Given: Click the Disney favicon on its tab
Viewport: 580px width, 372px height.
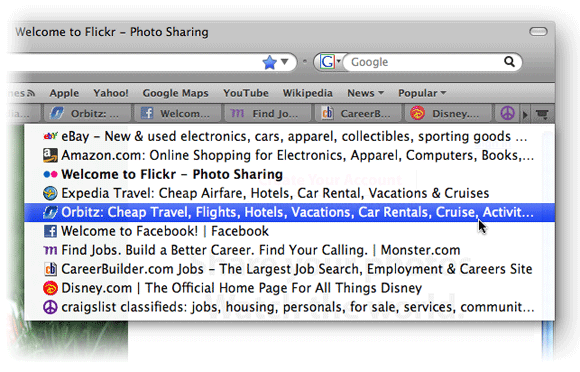Looking at the screenshot, I should pos(418,113).
